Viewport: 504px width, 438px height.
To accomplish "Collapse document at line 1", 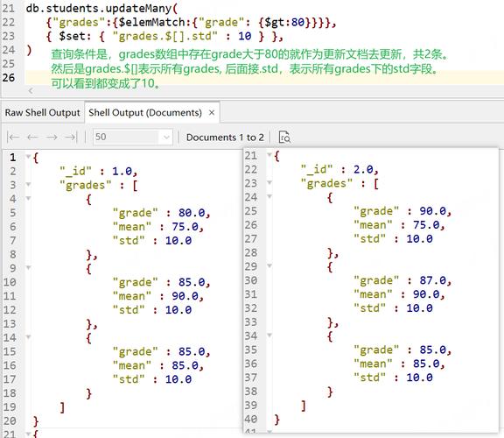I will point(28,157).
